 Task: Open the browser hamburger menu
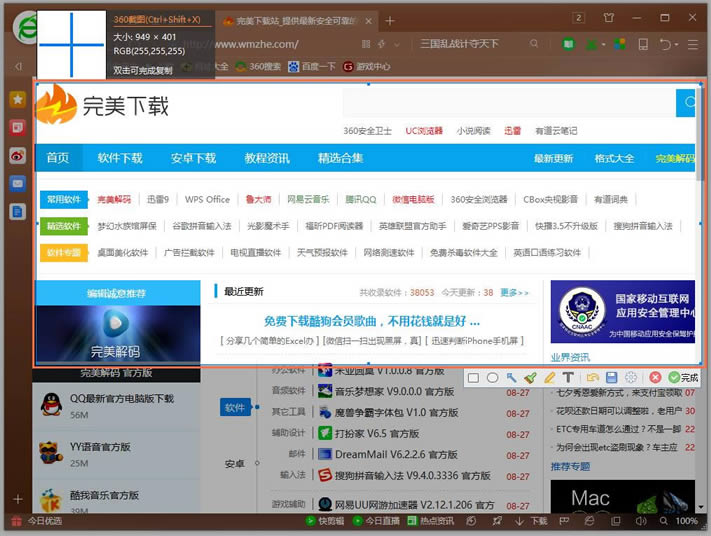(x=692, y=44)
